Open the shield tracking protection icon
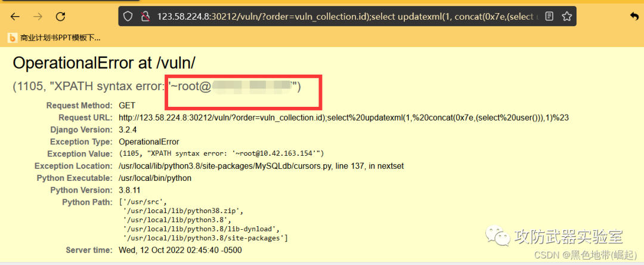Image resolution: width=644 pixels, height=265 pixels. (x=128, y=17)
